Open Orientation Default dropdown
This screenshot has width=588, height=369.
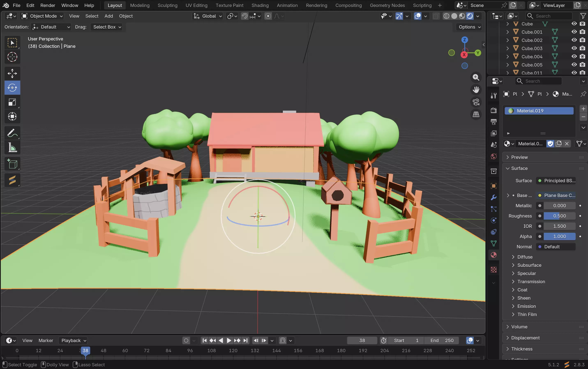51,27
